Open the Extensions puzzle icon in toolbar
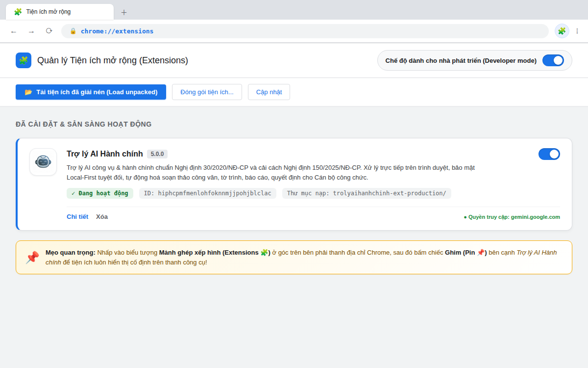Image resolution: width=588 pixels, height=368 pixels. pyautogui.click(x=562, y=31)
